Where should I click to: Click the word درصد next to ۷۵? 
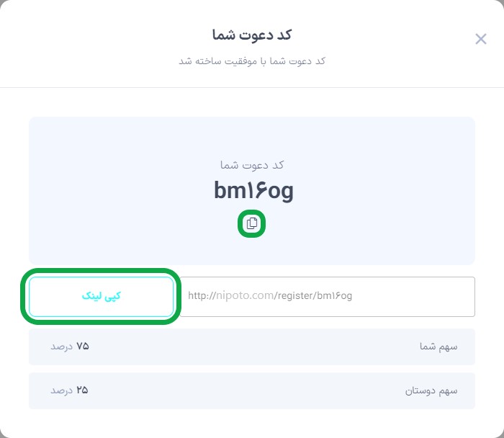tap(61, 347)
